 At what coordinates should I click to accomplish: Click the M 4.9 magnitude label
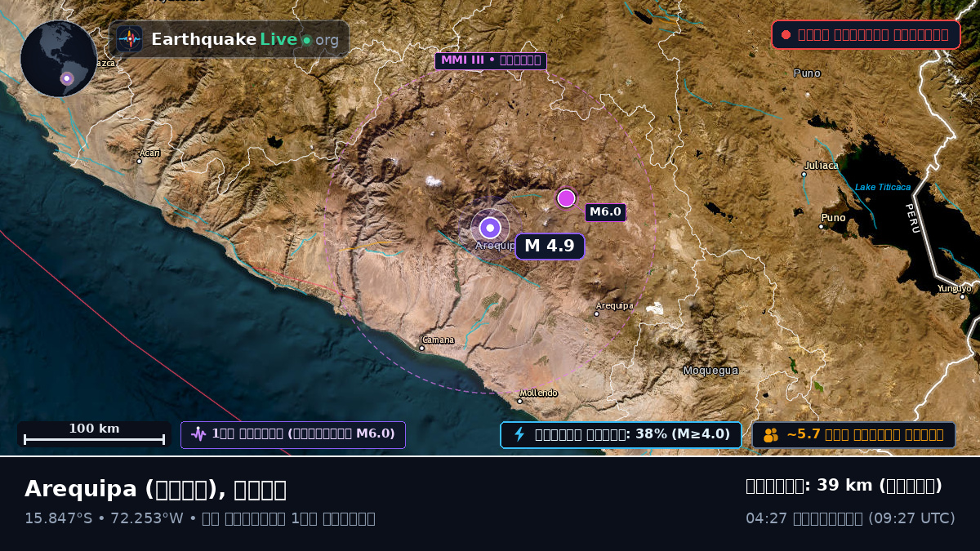550,246
